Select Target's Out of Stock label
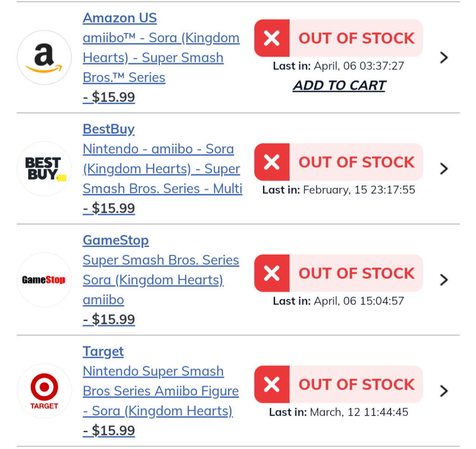This screenshot has width=476, height=449. coord(356,384)
